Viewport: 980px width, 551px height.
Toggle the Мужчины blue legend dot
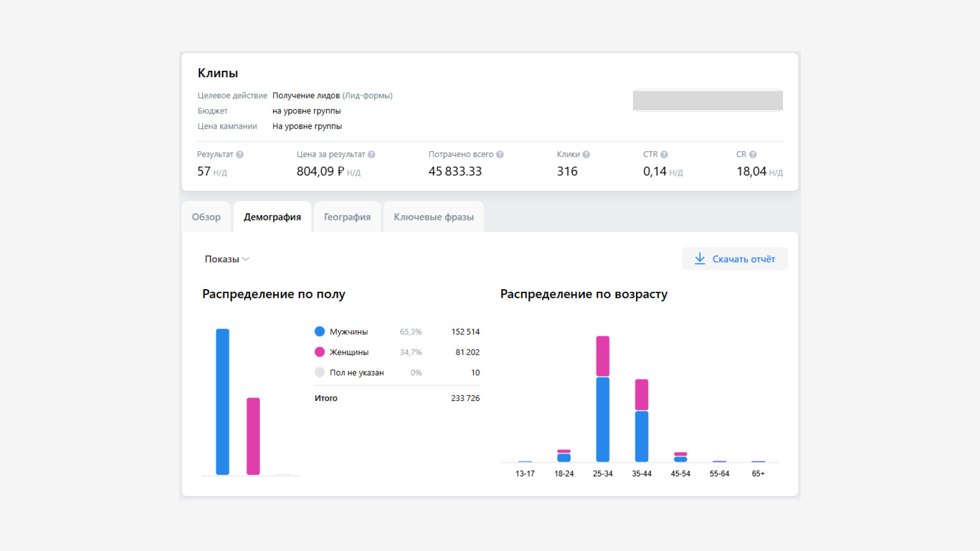click(320, 332)
